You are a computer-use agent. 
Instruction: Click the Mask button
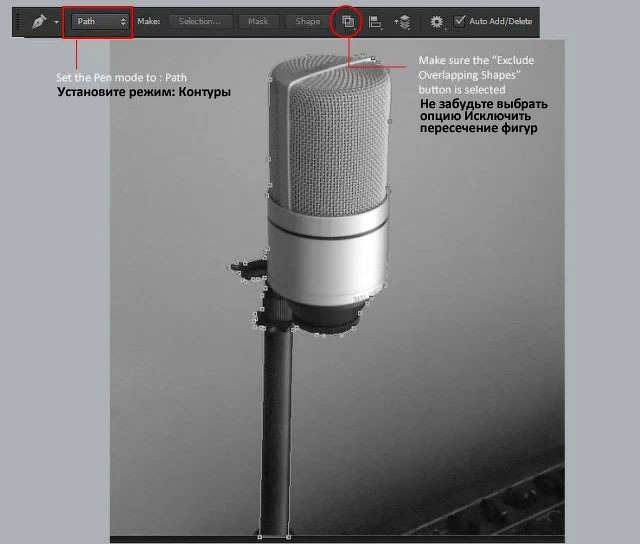pyautogui.click(x=258, y=21)
